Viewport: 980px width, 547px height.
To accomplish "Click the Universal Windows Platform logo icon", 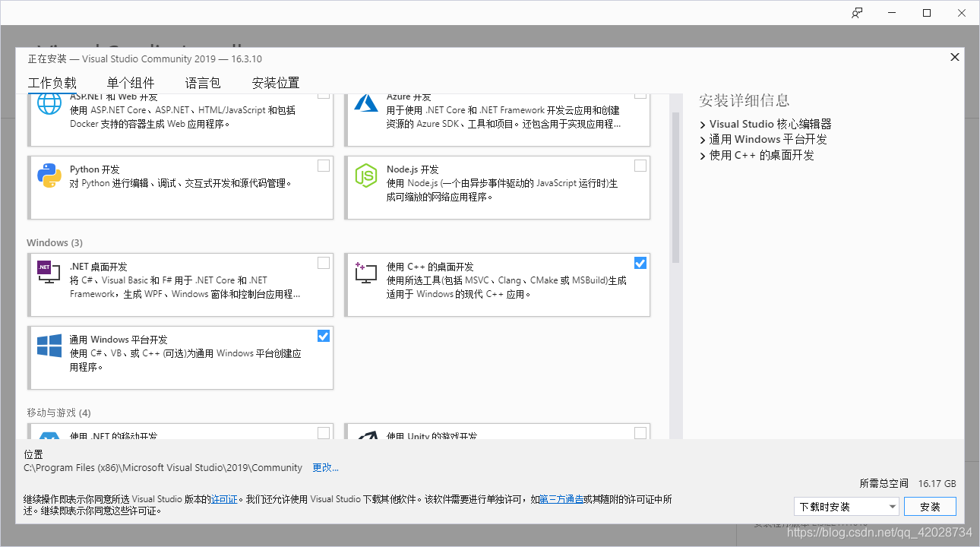I will pos(49,346).
